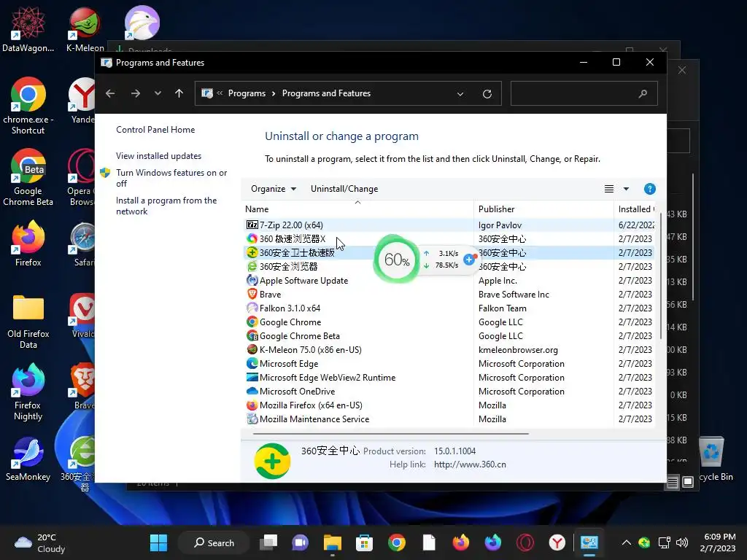Select the Google Chrome list icon
Screen dimensions: 747x560
(x=252, y=322)
